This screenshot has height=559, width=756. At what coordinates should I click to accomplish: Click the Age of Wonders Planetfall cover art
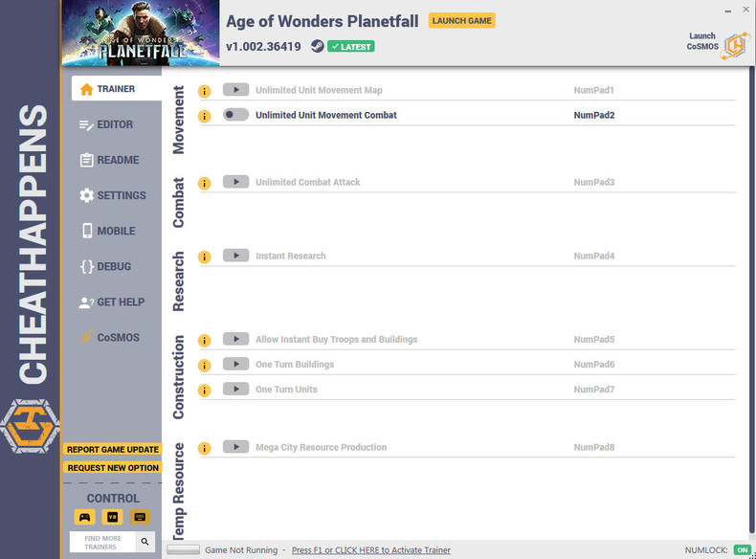point(141,33)
